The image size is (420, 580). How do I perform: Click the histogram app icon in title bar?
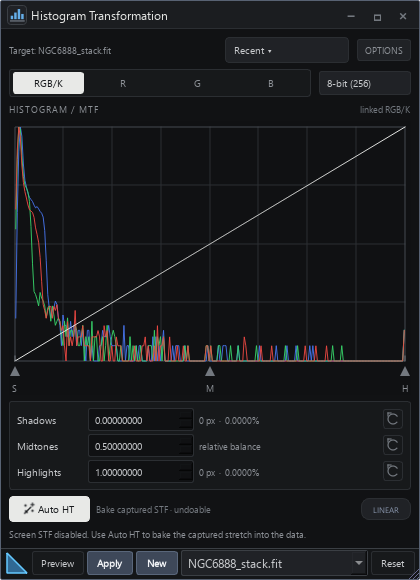(17, 16)
